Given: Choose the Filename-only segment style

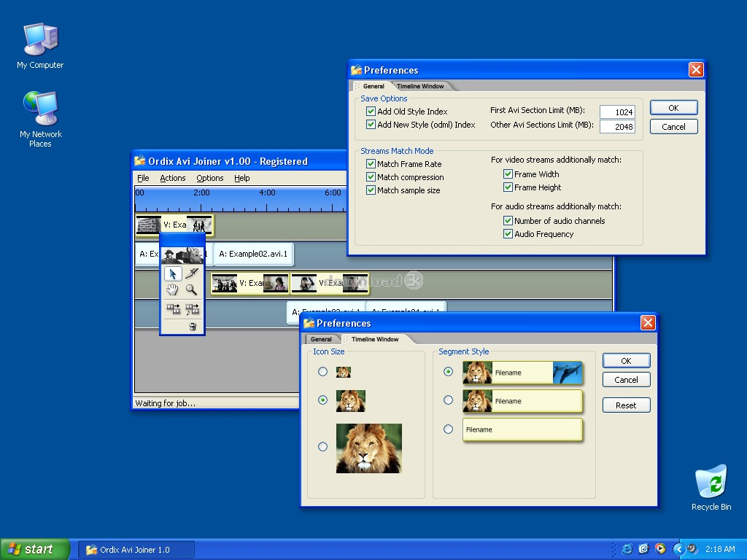Looking at the screenshot, I should coord(449,429).
